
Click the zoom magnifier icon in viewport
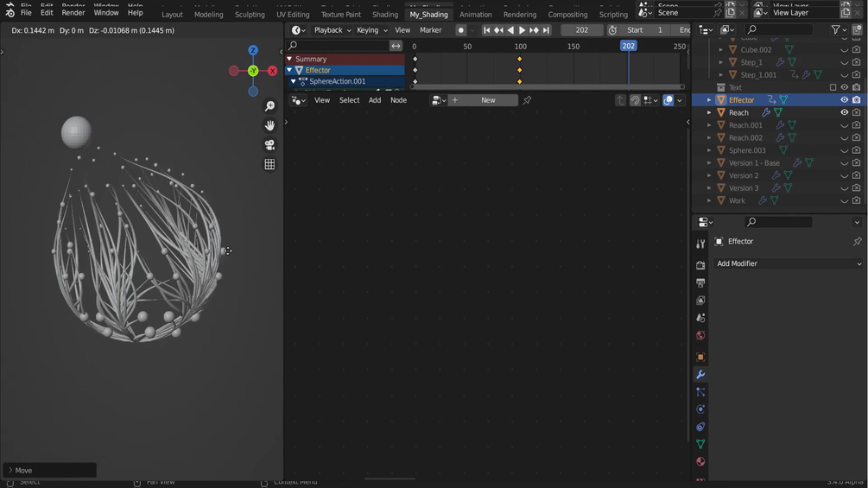(x=269, y=106)
